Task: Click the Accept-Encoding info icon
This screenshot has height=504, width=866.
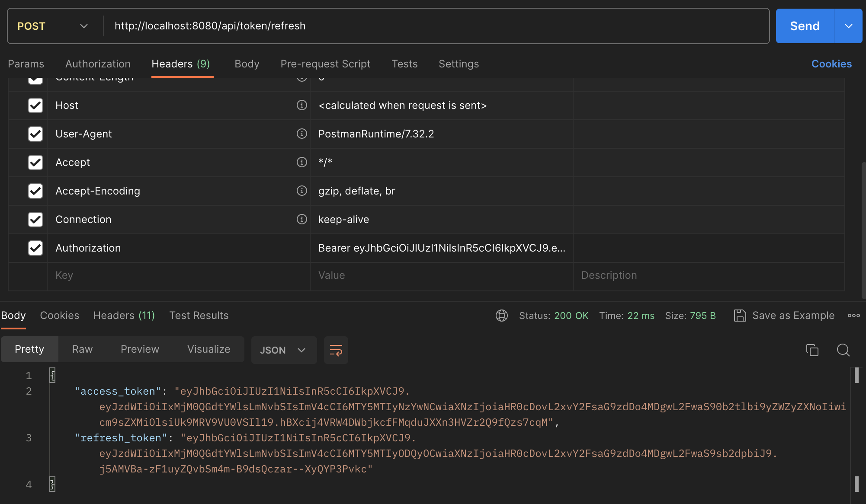Action: pyautogui.click(x=302, y=191)
